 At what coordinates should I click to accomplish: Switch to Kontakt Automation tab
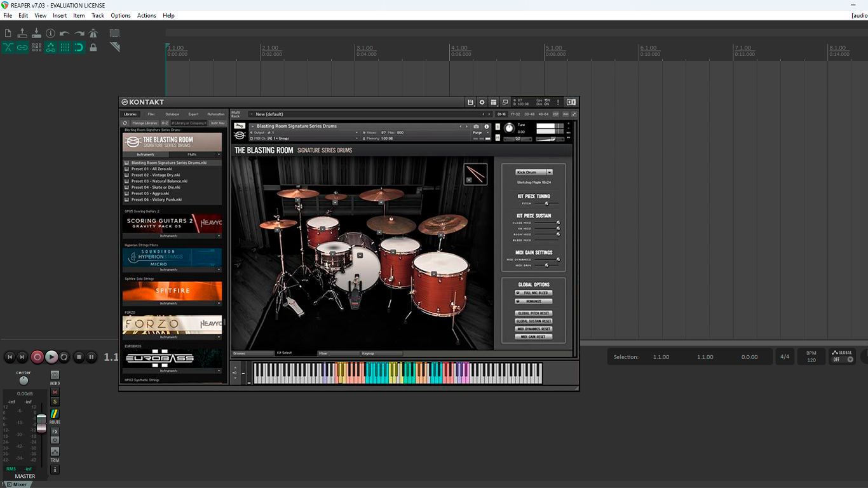(x=216, y=114)
